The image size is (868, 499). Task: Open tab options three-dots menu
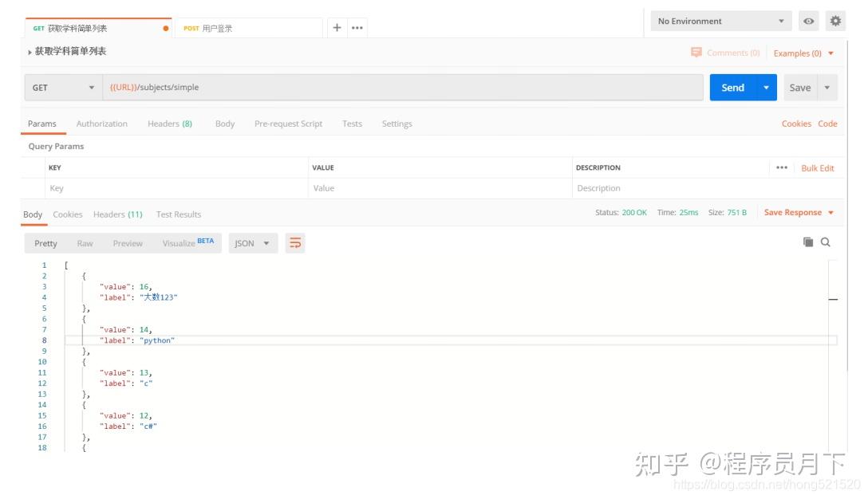click(357, 28)
